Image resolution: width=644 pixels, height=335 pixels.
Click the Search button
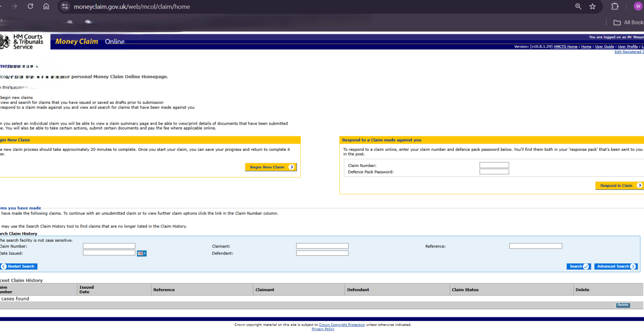[579, 266]
